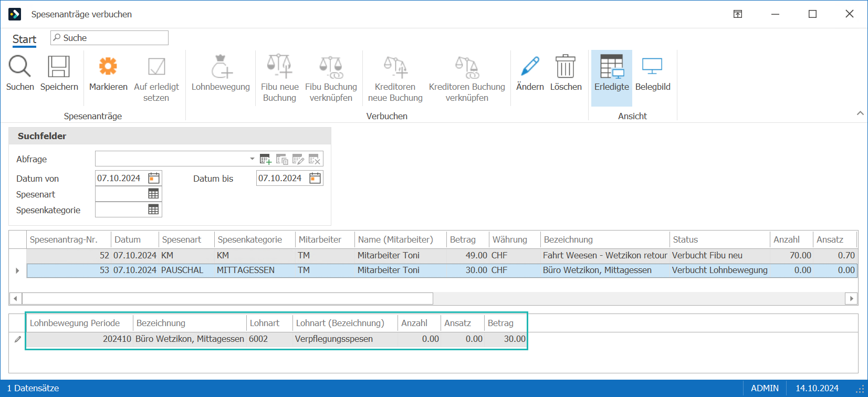The height and width of the screenshot is (397, 868).
Task: Collapse the ribbon with chevron arrow
Action: [x=860, y=113]
